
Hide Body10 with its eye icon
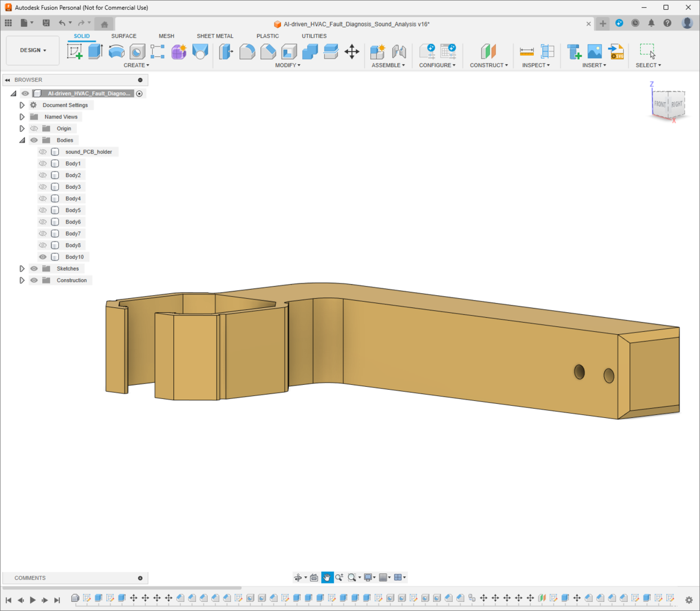[43, 257]
